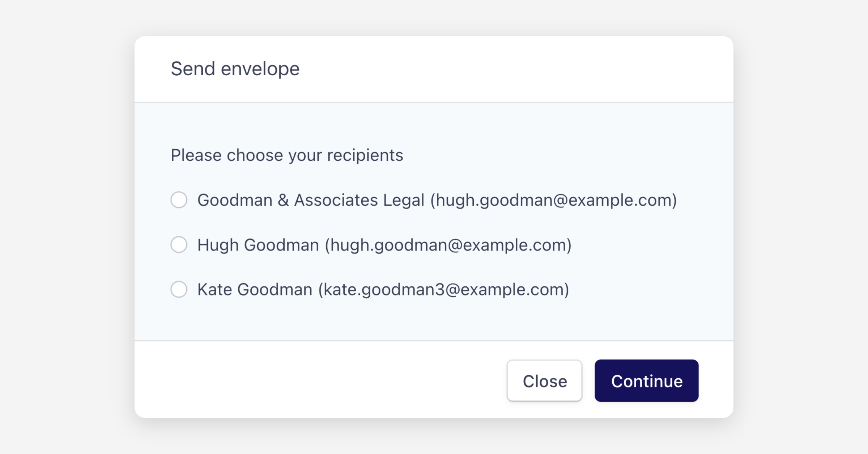Click the "Please choose your recipients" prompt
The image size is (868, 454).
click(287, 155)
